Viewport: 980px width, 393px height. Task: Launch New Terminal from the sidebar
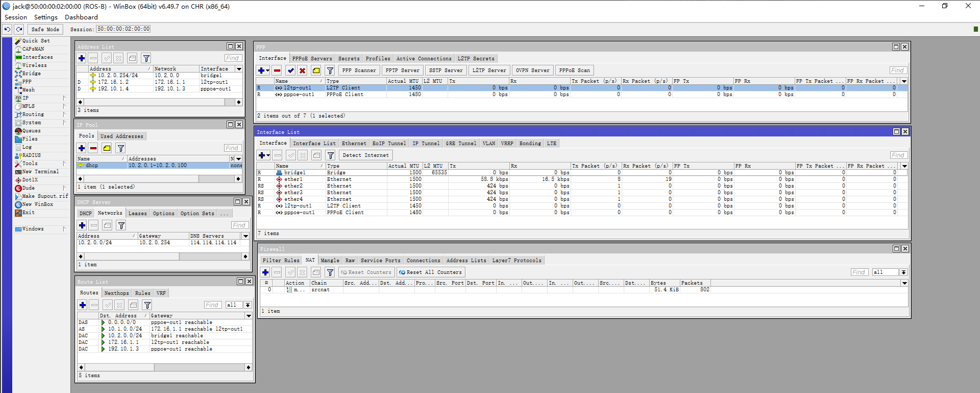(40, 172)
